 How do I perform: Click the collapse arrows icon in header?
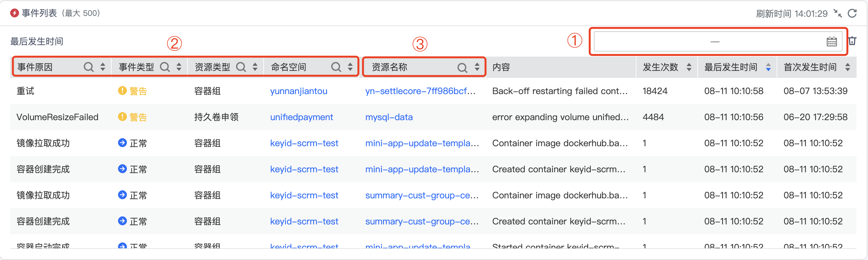838,13
